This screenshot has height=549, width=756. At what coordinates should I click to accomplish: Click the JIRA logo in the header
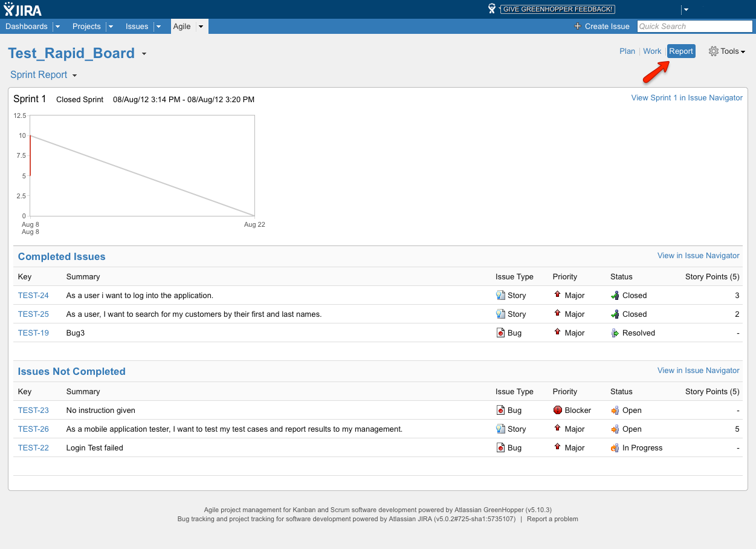click(23, 9)
